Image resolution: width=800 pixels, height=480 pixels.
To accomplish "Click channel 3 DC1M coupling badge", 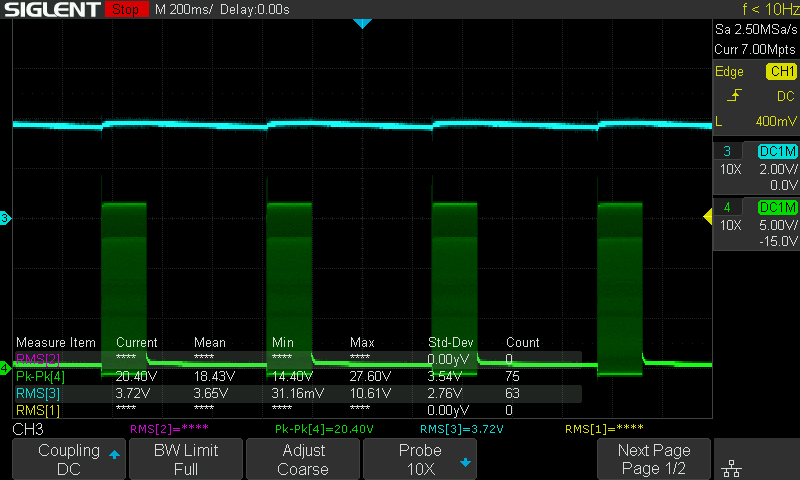I will (x=778, y=151).
